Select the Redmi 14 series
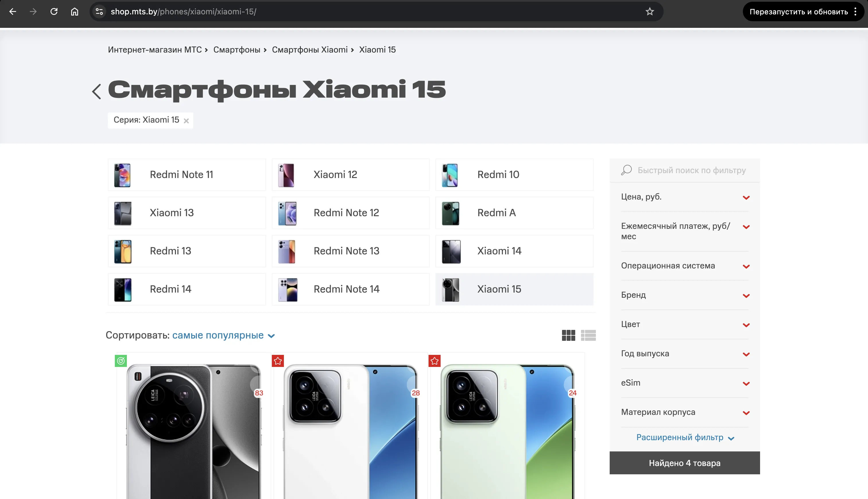The height and width of the screenshot is (499, 868). tap(187, 289)
